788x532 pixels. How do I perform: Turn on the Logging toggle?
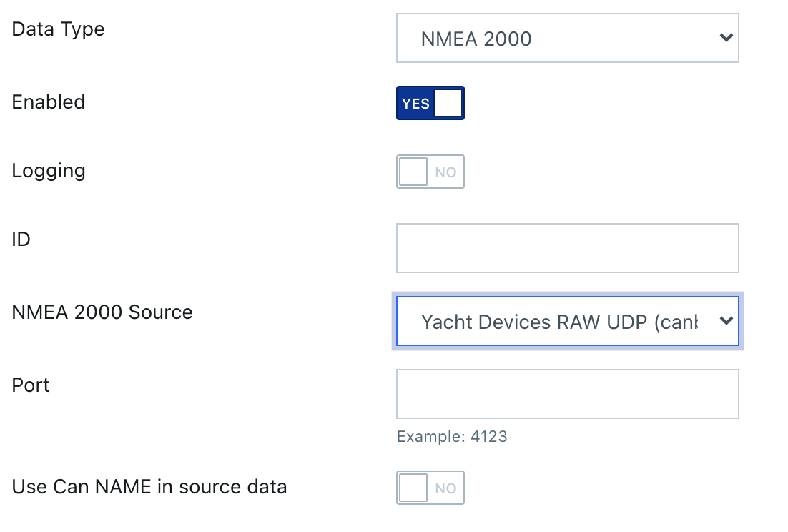point(430,172)
